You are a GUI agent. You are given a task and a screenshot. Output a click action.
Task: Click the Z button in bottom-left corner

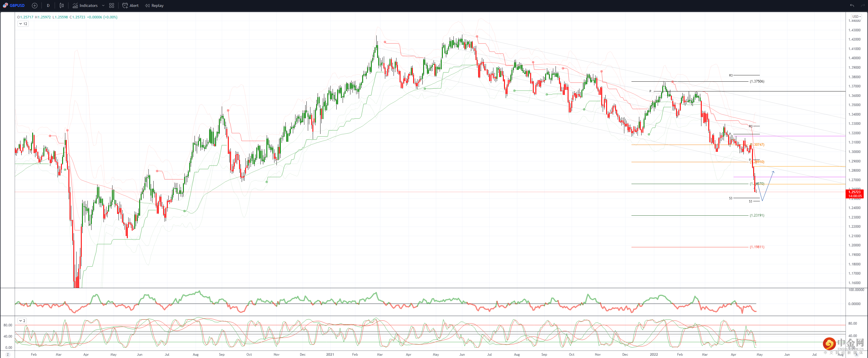click(8, 355)
